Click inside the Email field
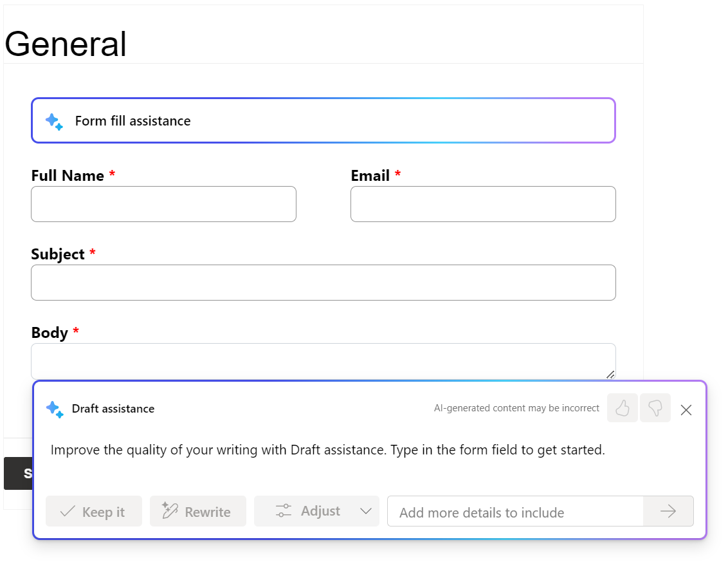Image resolution: width=728 pixels, height=569 pixels. tap(483, 204)
